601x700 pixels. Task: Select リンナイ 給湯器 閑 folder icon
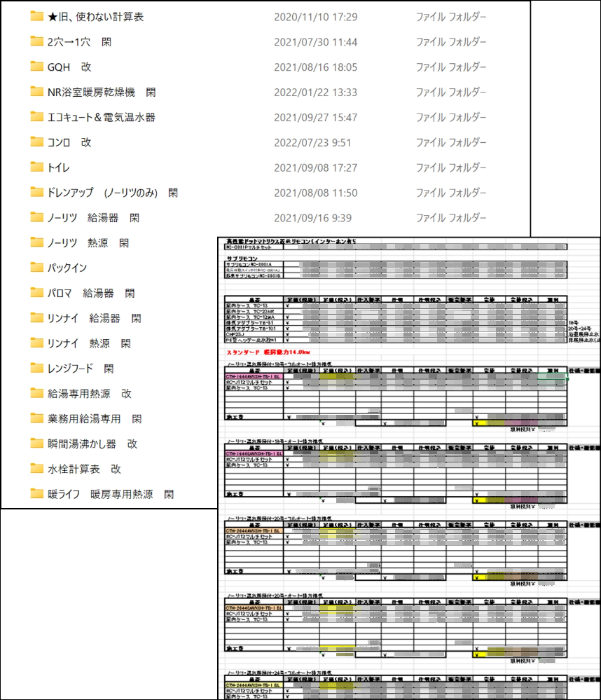(36, 318)
